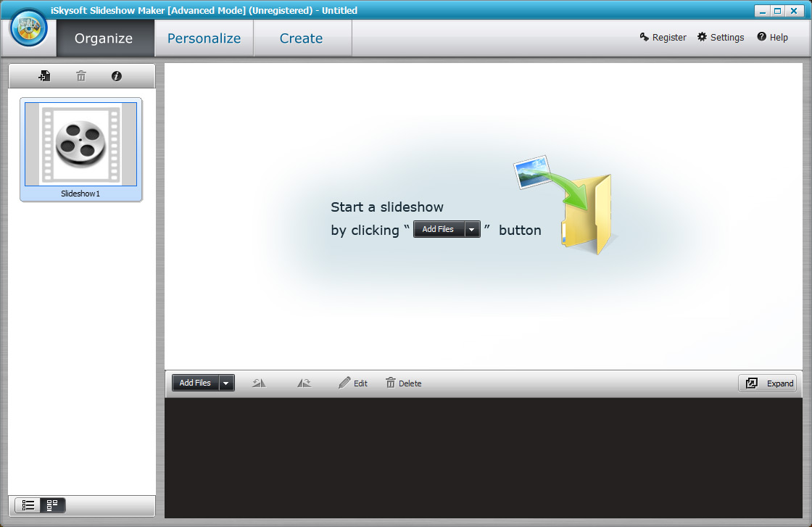
Task: Click the iSkysoft application logo button
Action: click(x=28, y=28)
